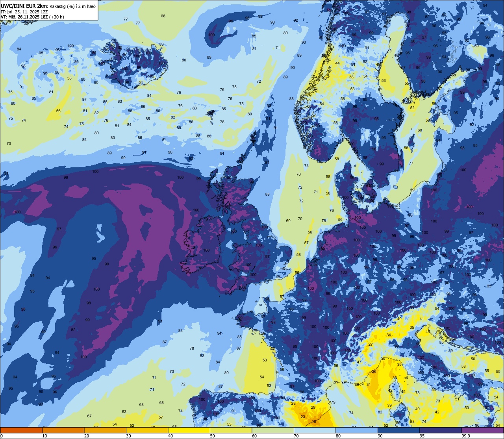Click the map humidity value '29'
The image size is (504, 439).
(x=313, y=408)
